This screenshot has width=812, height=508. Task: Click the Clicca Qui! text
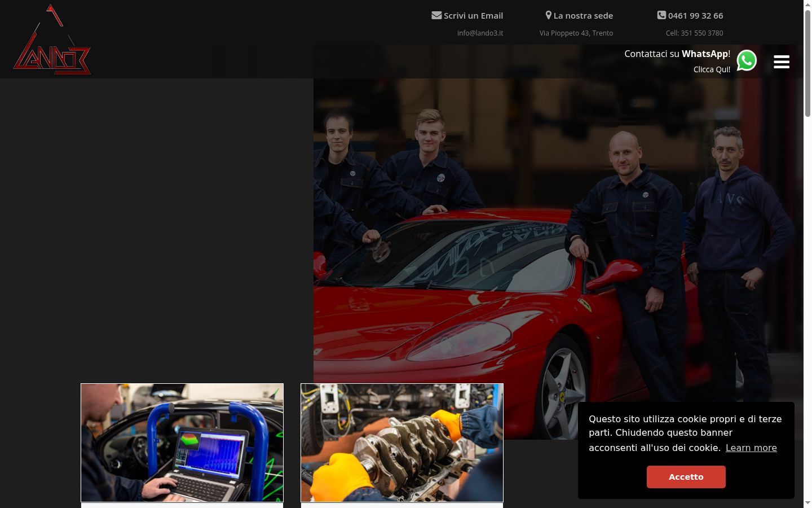(712, 69)
